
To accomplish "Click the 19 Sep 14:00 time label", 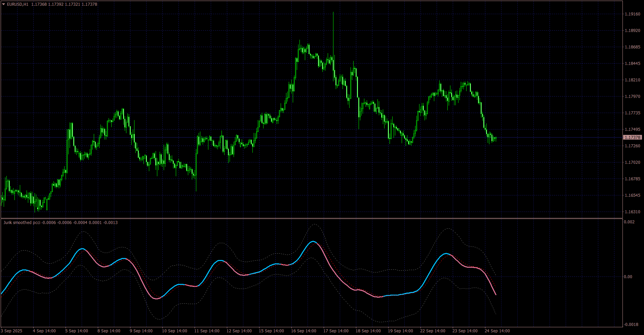I will coord(400,331).
